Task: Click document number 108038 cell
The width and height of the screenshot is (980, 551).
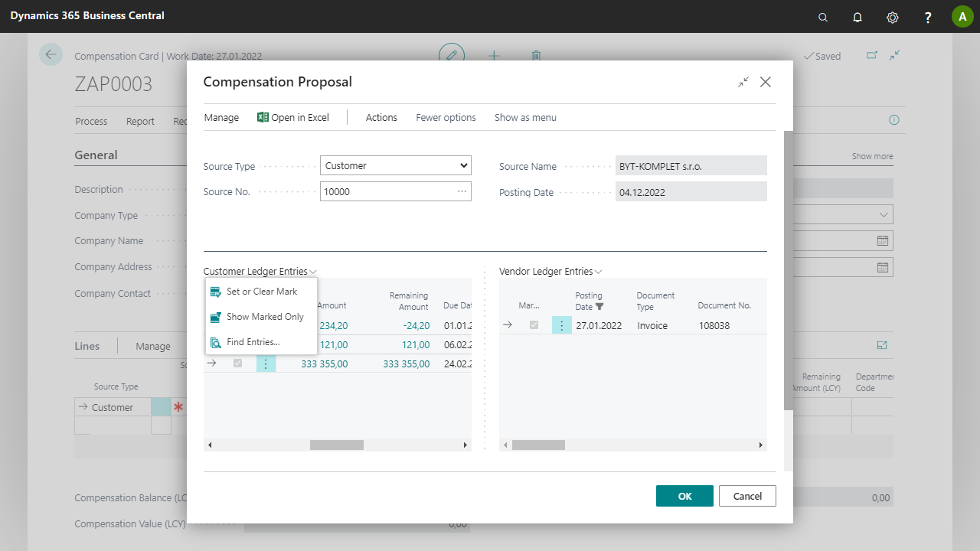Action: point(714,325)
